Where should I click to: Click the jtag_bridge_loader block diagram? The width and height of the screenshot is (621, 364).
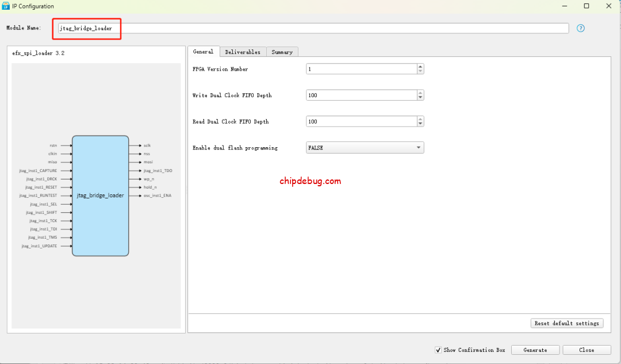pos(101,196)
